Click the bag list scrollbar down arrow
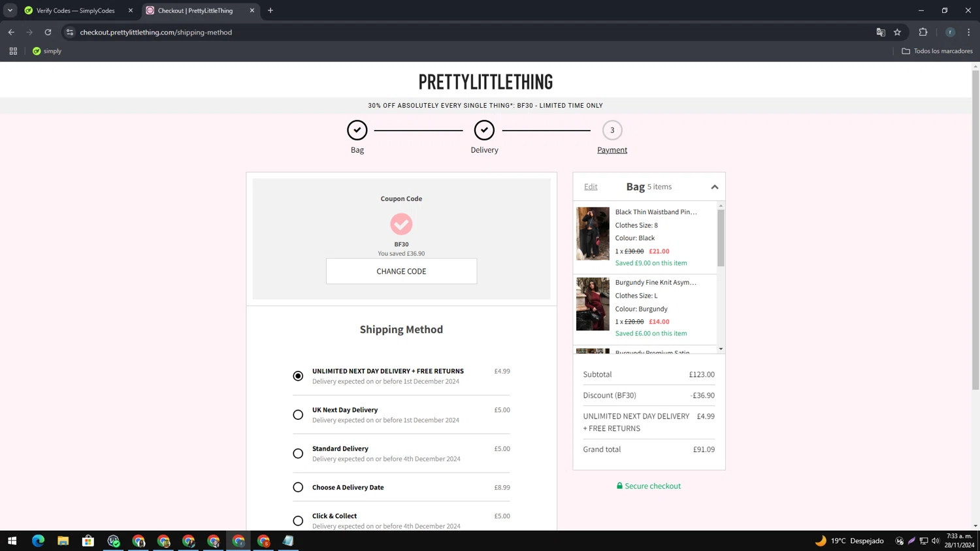Image resolution: width=980 pixels, height=551 pixels. point(721,349)
